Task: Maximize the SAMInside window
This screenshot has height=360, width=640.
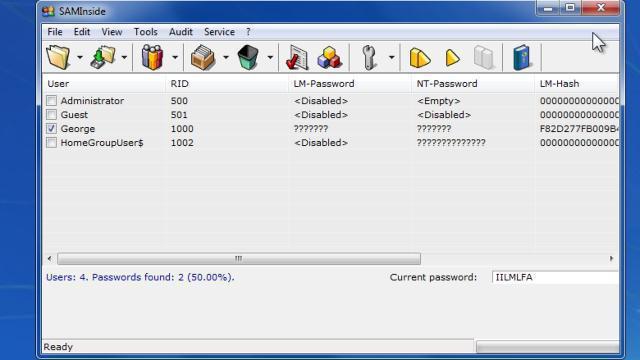Action: point(570,8)
